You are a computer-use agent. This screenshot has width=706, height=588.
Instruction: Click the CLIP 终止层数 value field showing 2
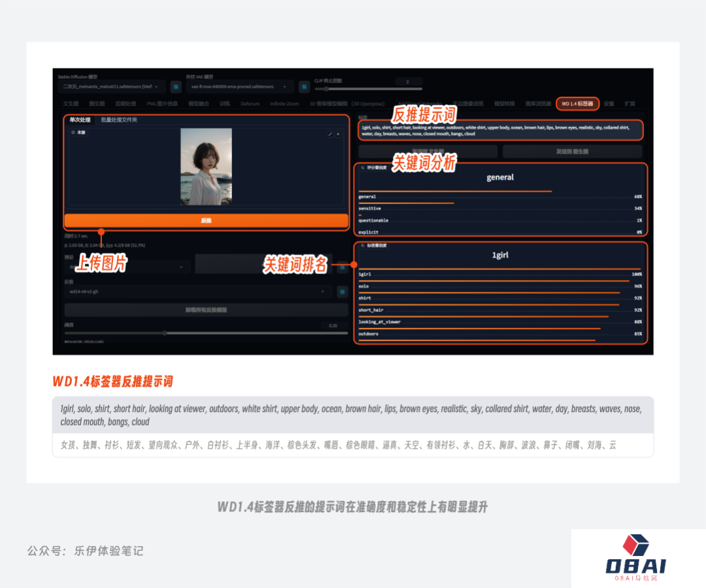click(408, 82)
